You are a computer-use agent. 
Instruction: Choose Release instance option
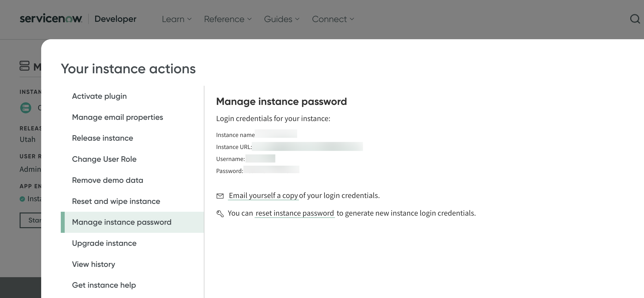click(x=102, y=138)
